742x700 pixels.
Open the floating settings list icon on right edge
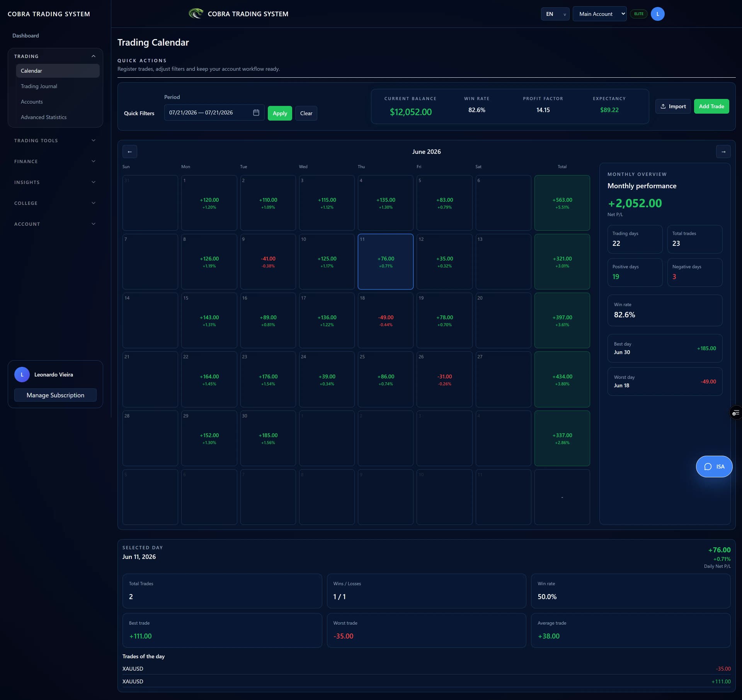click(x=735, y=412)
